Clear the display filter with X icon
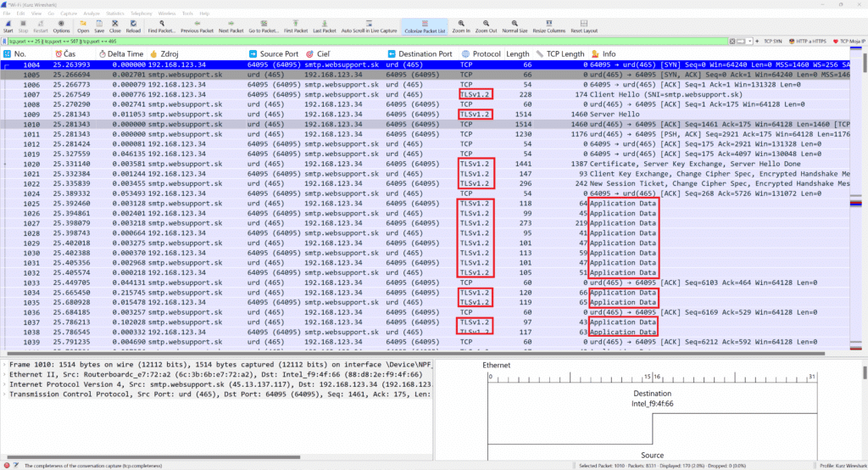 click(x=732, y=42)
